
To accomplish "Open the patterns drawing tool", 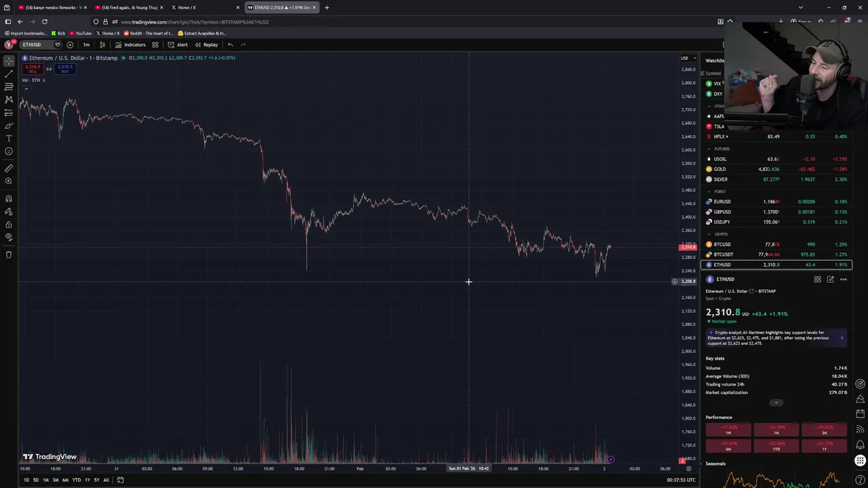I will (9, 99).
